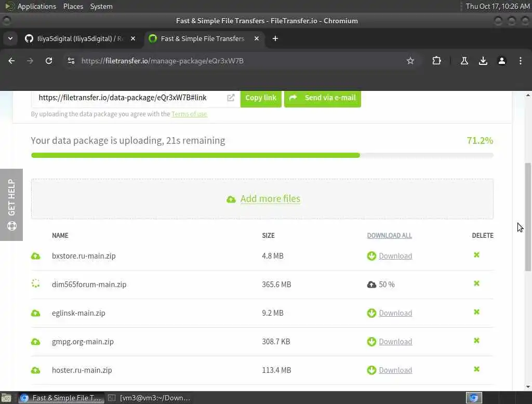Click the open-link-in-new-tab icon beside share URL

(231, 98)
